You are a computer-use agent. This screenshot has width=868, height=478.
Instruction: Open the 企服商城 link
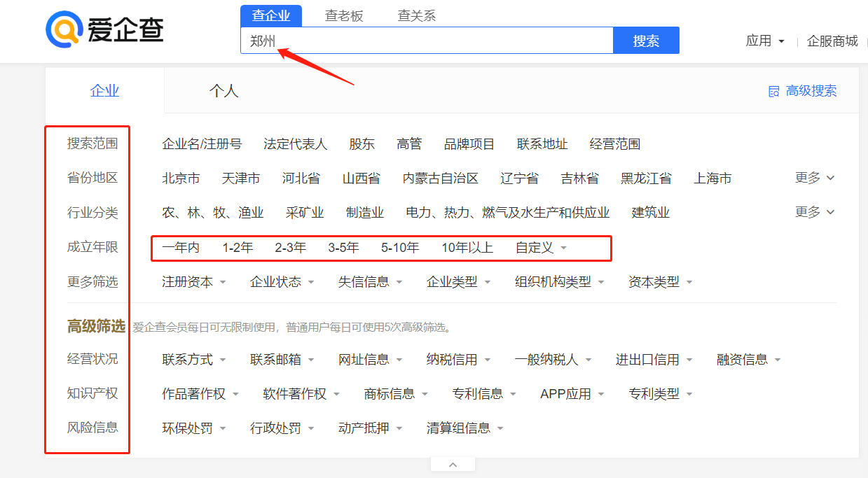[x=832, y=41]
